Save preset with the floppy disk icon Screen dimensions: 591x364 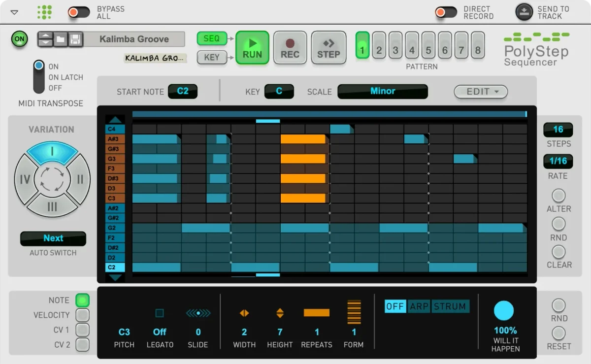(x=75, y=39)
